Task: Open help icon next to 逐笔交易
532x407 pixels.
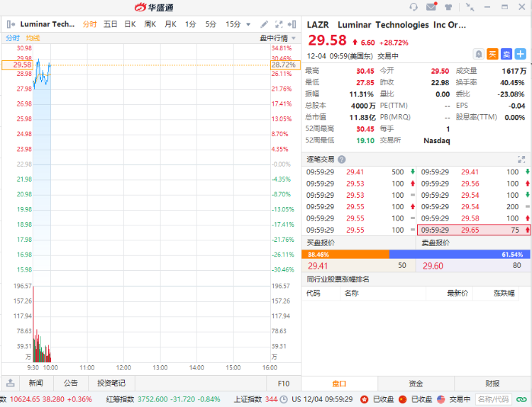Action: pos(342,160)
